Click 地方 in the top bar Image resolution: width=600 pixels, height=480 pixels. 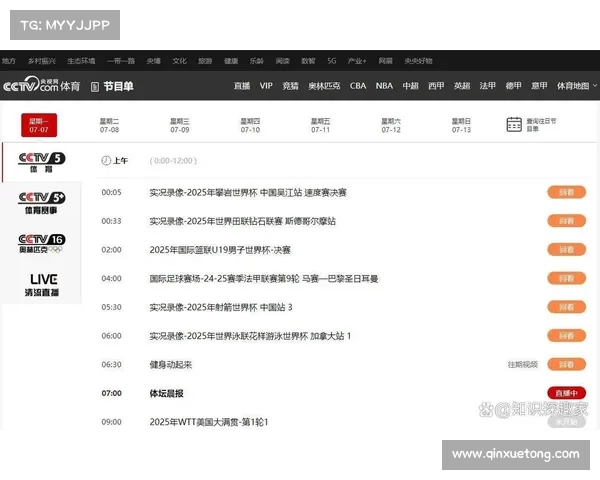[8, 61]
